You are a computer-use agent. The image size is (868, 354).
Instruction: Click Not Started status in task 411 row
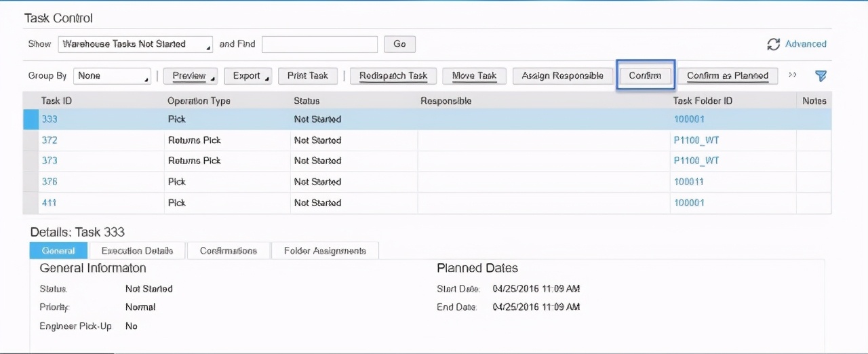[317, 203]
